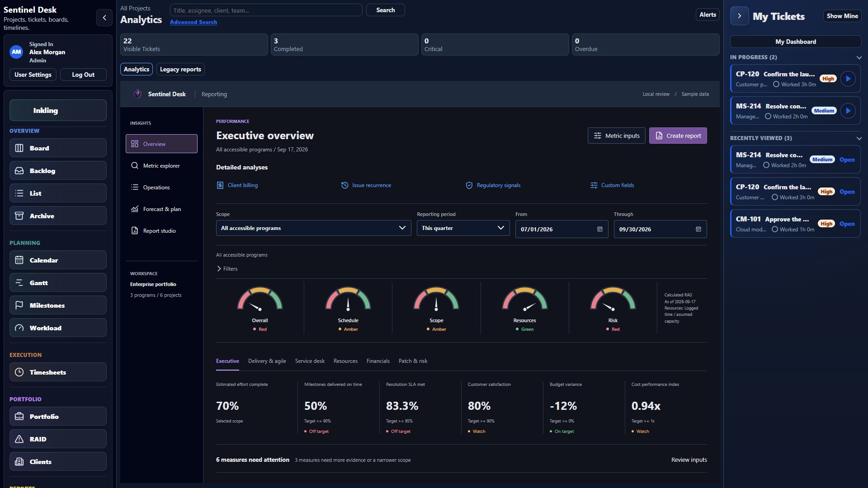Switch to Service desk tab
The height and width of the screenshot is (488, 868).
(x=310, y=361)
